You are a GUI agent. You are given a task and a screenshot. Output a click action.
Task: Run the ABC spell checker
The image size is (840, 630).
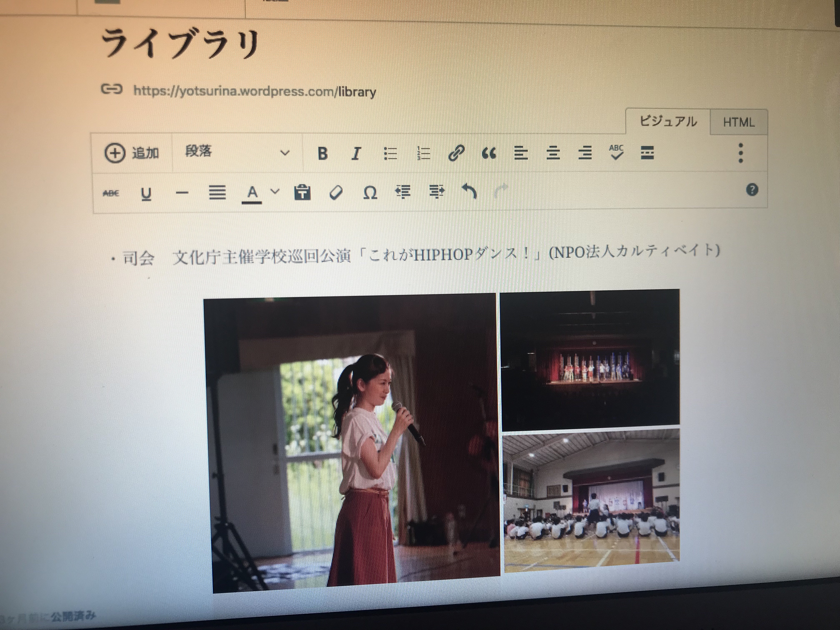616,152
